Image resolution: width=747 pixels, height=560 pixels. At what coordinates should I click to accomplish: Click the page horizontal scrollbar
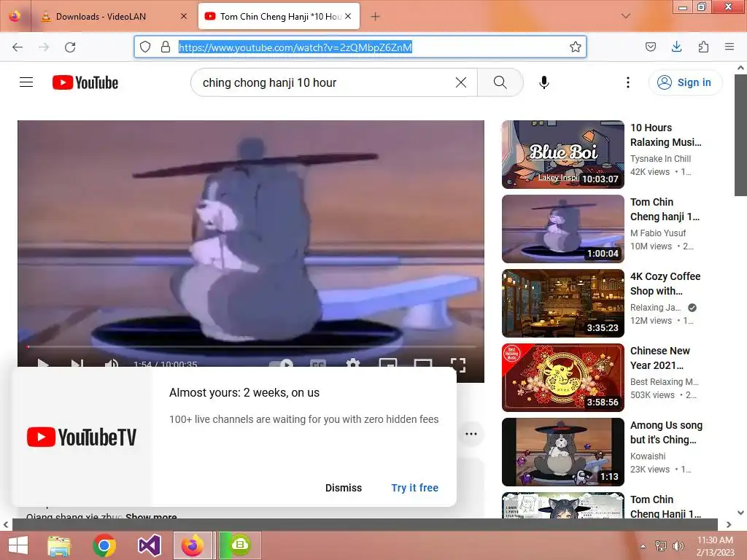(x=365, y=524)
